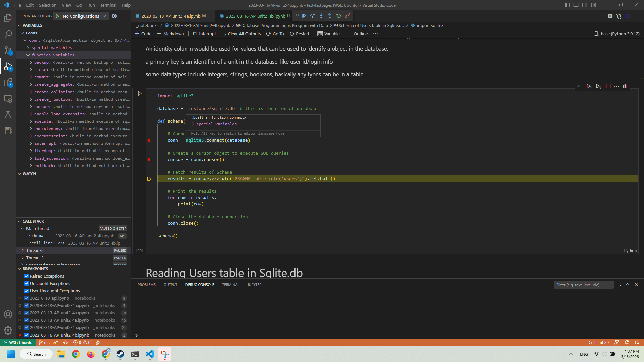This screenshot has width=644, height=362.
Task: Add a Markdown cell
Action: [x=170, y=34]
